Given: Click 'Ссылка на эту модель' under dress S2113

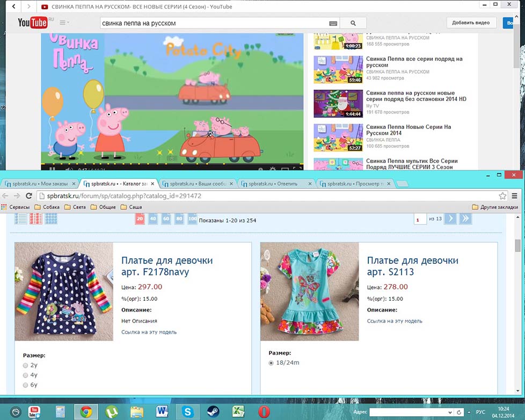Looking at the screenshot, I should click(x=395, y=321).
